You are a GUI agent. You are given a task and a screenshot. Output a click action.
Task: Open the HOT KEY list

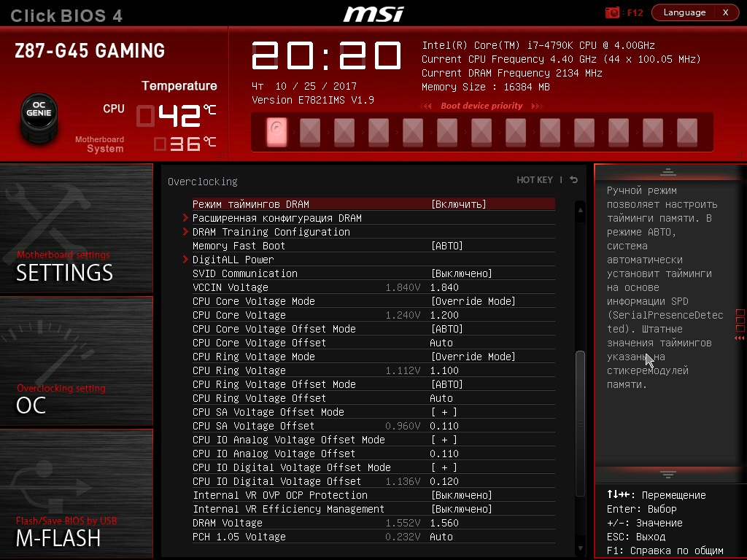pos(535,179)
